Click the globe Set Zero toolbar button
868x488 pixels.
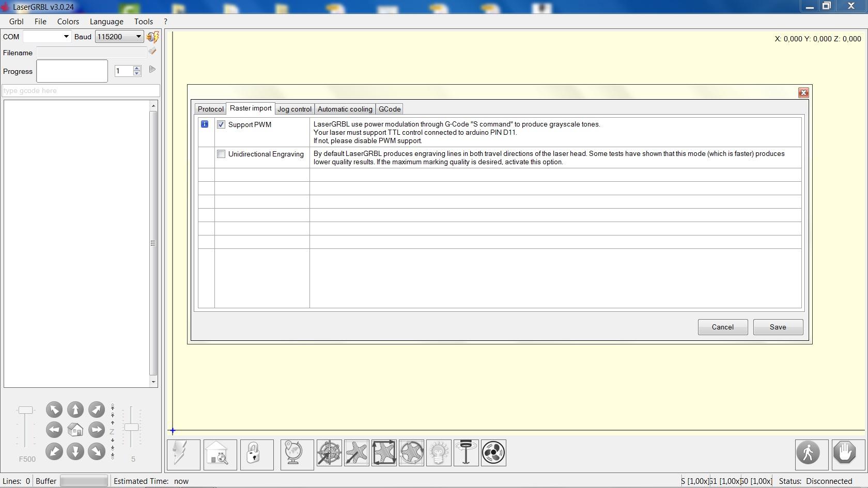[297, 454]
